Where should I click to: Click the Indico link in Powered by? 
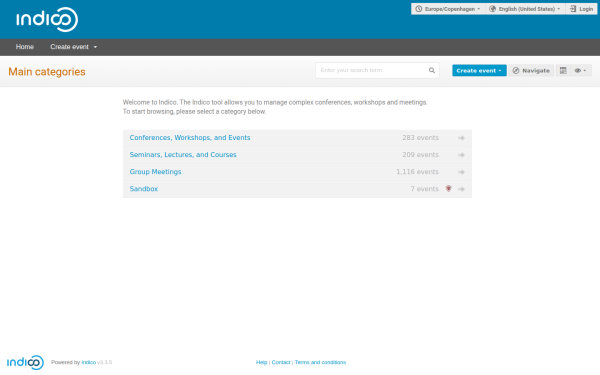click(x=88, y=362)
